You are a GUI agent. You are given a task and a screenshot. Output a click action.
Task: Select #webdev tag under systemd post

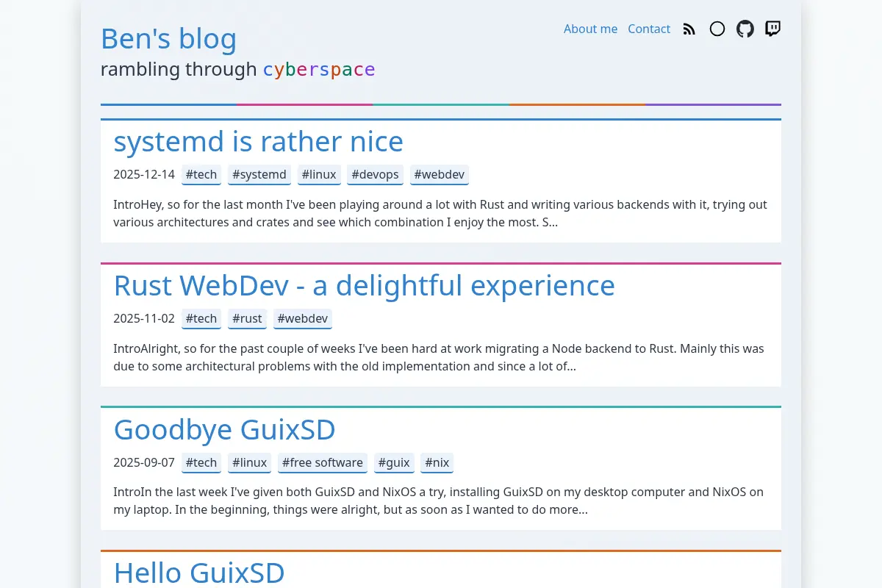click(440, 174)
